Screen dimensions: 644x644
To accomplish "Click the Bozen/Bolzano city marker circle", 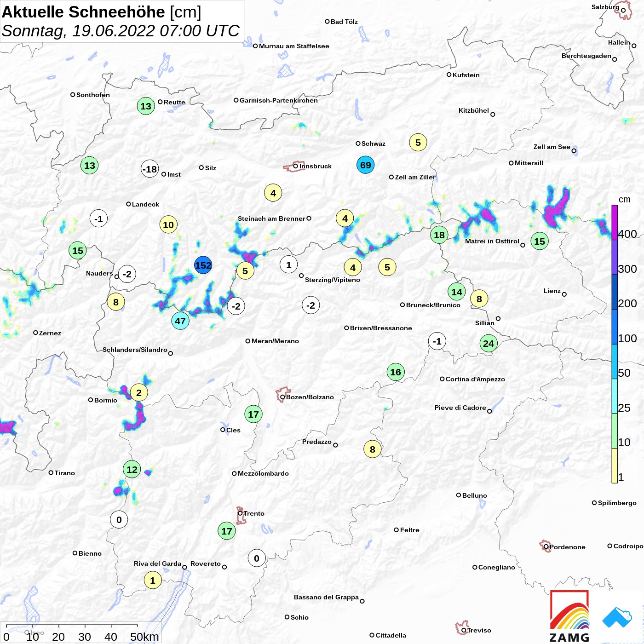I will [282, 397].
